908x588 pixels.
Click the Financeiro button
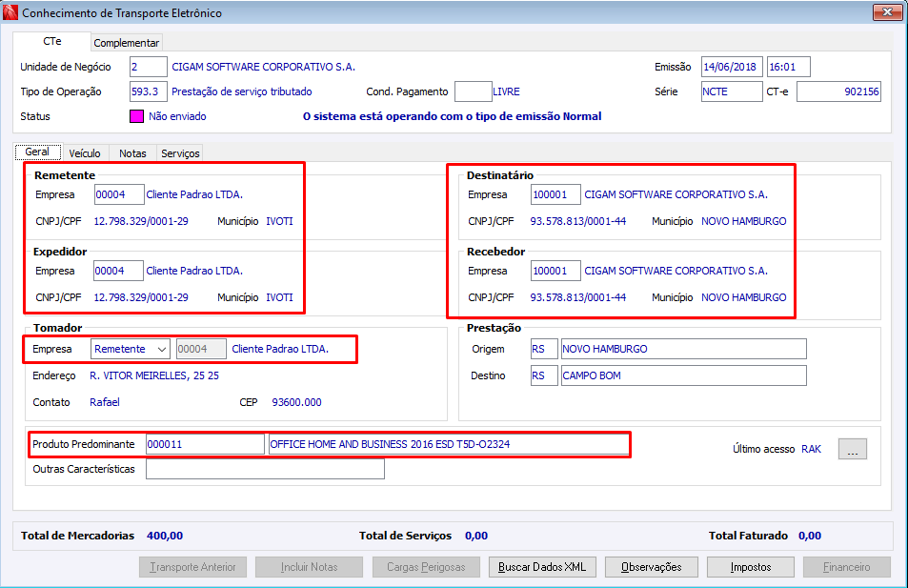(847, 567)
